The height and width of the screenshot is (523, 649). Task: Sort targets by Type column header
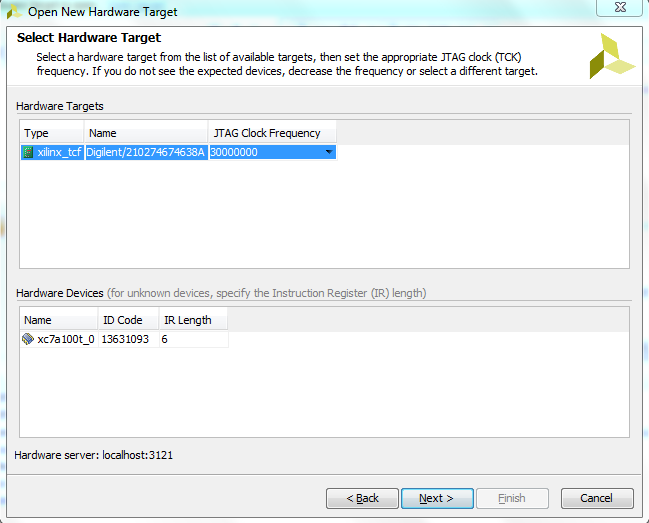(x=52, y=133)
